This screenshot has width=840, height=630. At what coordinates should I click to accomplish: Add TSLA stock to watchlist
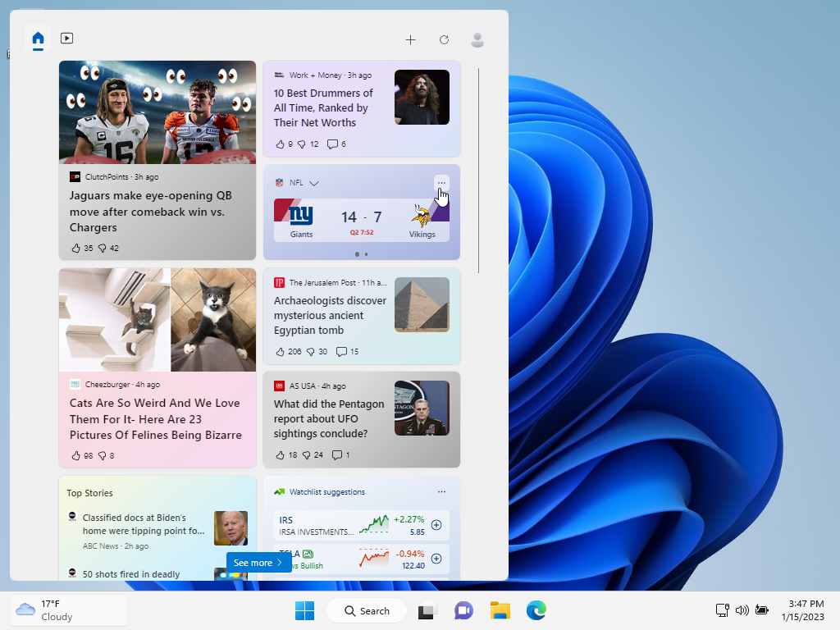436,559
